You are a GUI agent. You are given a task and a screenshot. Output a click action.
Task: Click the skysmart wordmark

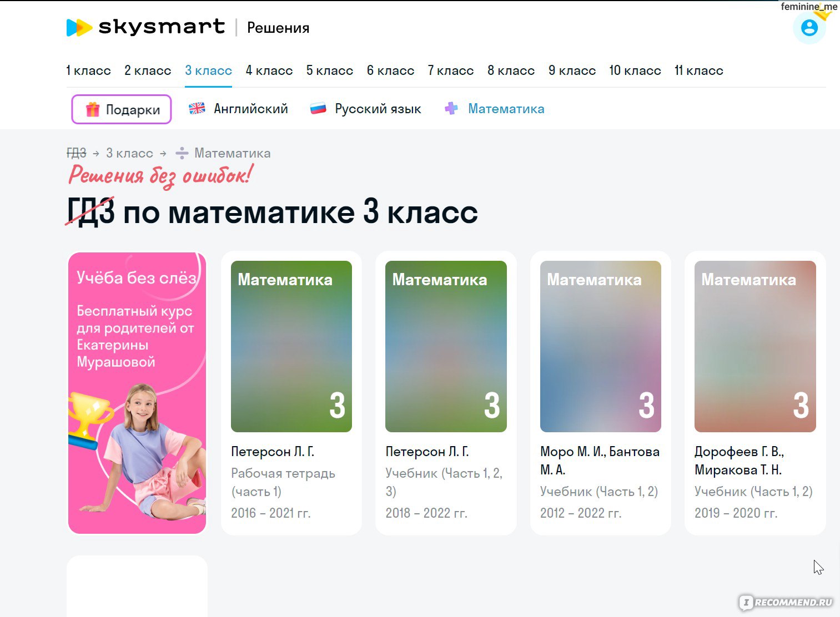coord(162,27)
